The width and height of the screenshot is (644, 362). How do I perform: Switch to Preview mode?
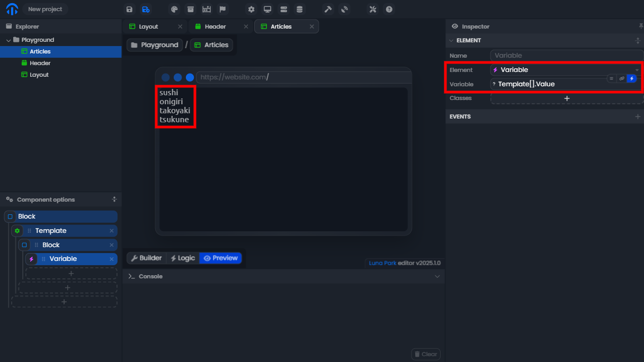(221, 258)
